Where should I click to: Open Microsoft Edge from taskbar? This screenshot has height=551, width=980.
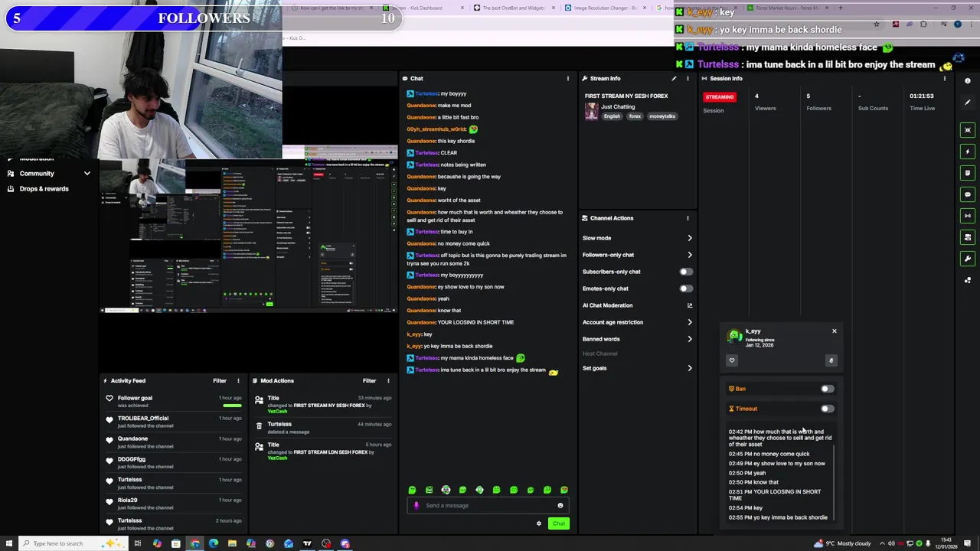(x=214, y=543)
